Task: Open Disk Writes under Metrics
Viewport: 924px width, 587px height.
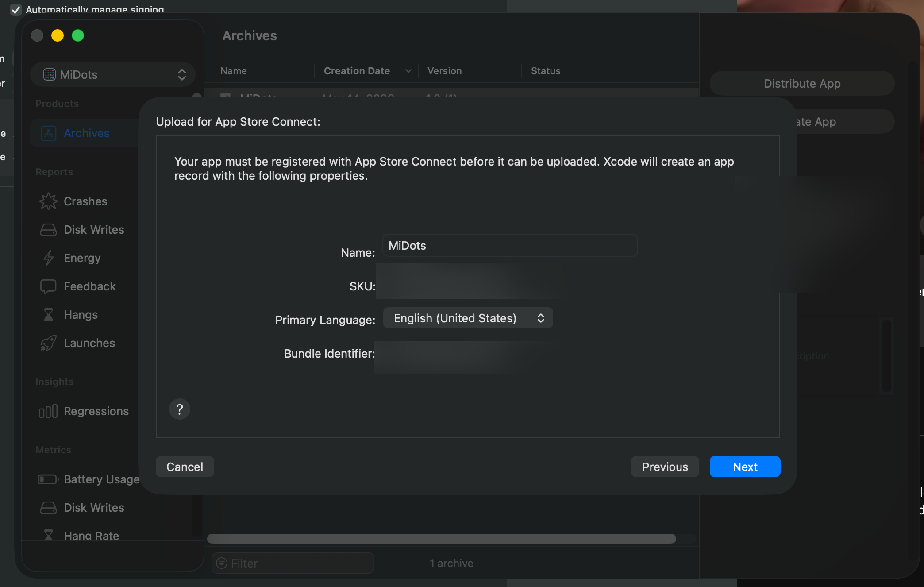Action: tap(94, 507)
